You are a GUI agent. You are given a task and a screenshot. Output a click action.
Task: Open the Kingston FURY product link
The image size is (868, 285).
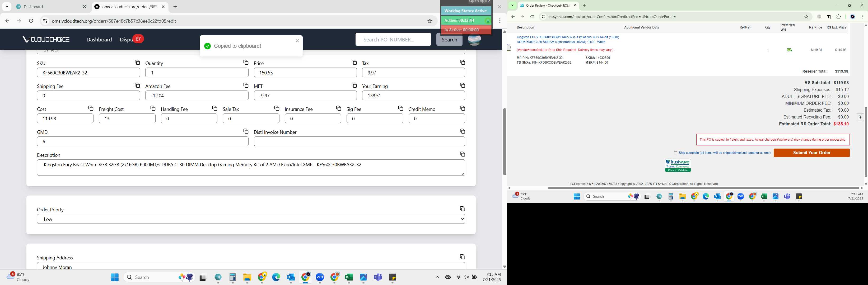click(568, 40)
